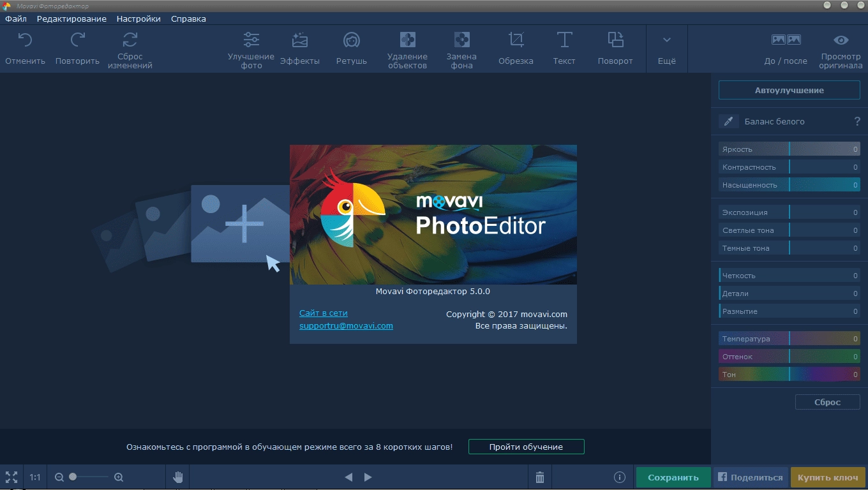Click the Детали slider
This screenshot has height=490, width=868.
tap(789, 293)
